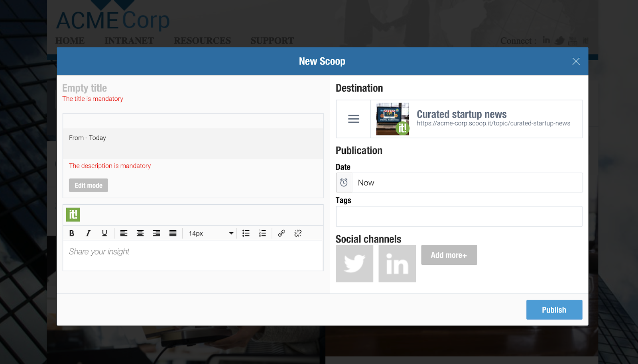Click the Curated startup news title
Viewport: 638px width, 364px height.
point(462,114)
